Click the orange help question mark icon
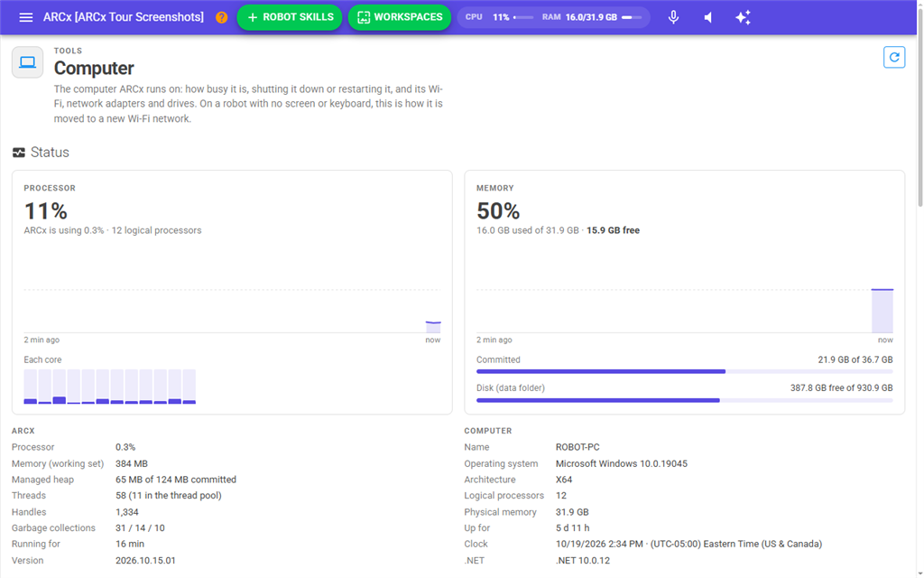Screen dimensions: 924x578 coord(222,17)
